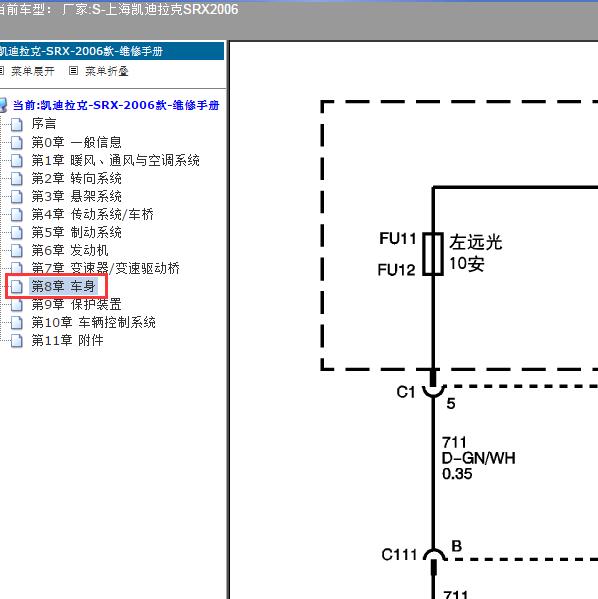Select 第11章 附件 chapter

67,340
